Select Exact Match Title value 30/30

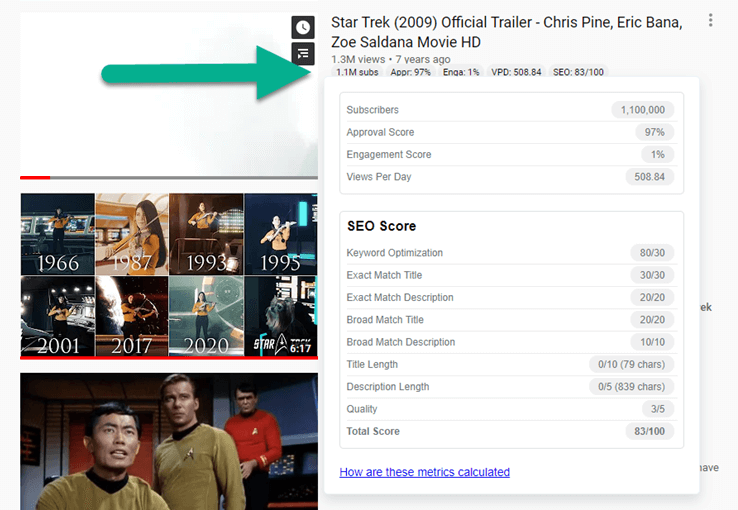point(652,275)
